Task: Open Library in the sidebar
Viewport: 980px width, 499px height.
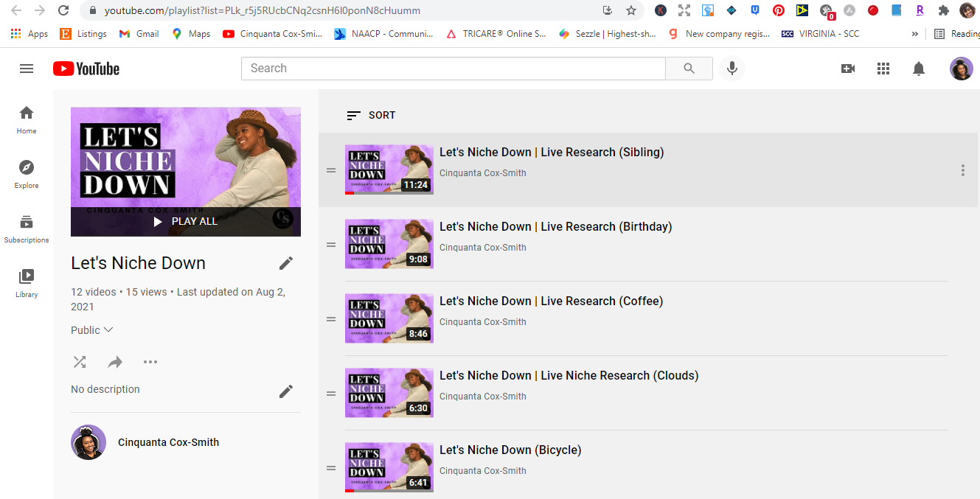Action: [27, 284]
